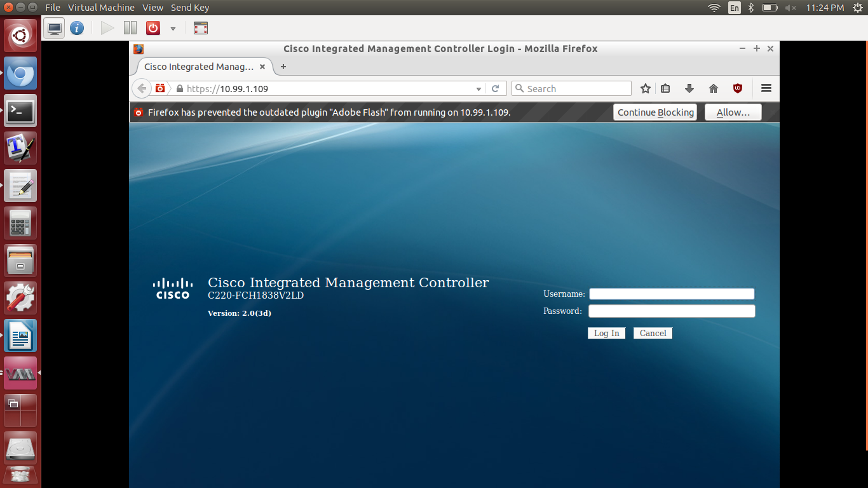Open the system session gear menu

(857, 8)
